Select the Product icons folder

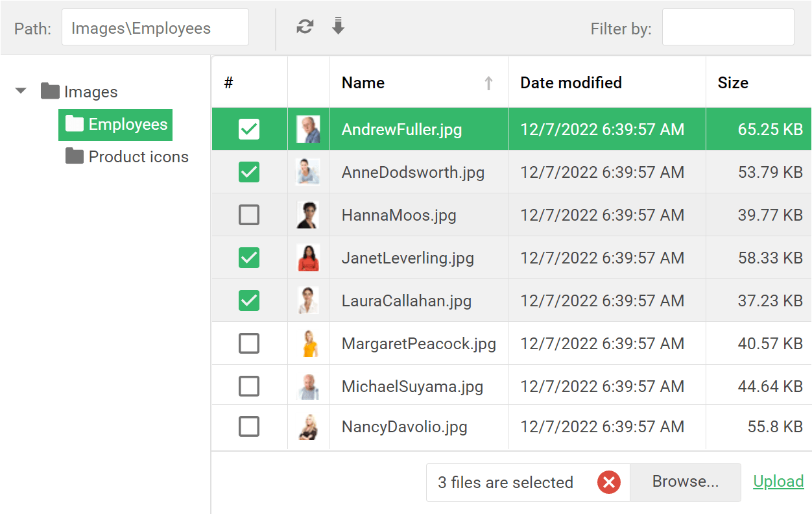[x=138, y=156]
